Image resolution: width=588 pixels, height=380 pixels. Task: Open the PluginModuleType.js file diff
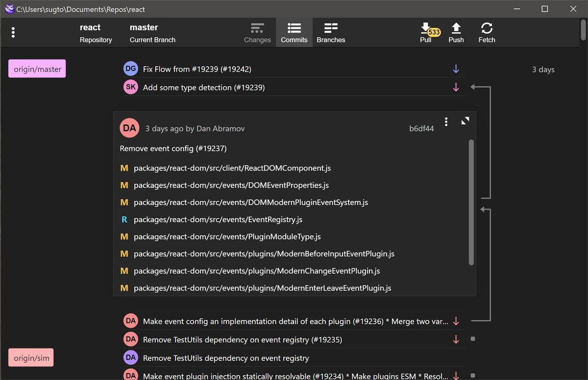[227, 237]
